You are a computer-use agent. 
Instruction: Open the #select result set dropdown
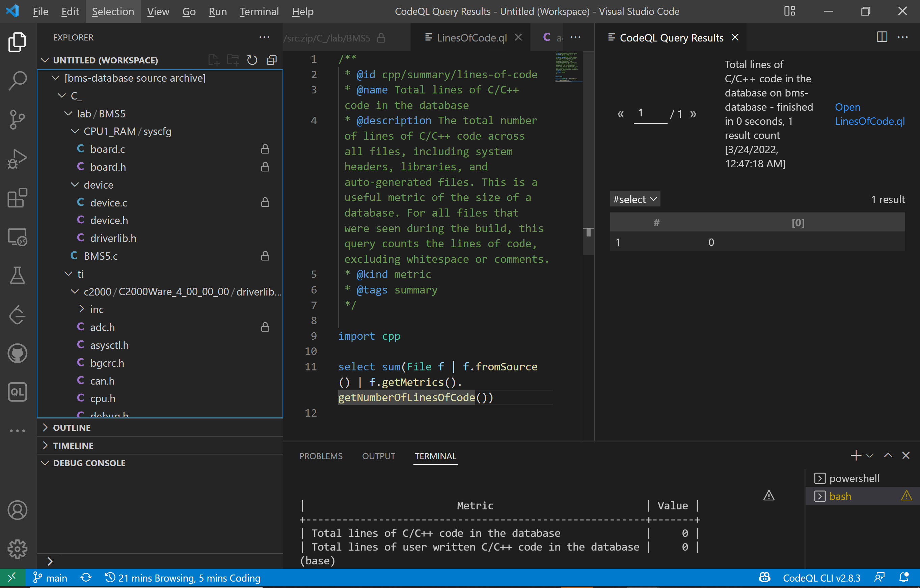[635, 199]
